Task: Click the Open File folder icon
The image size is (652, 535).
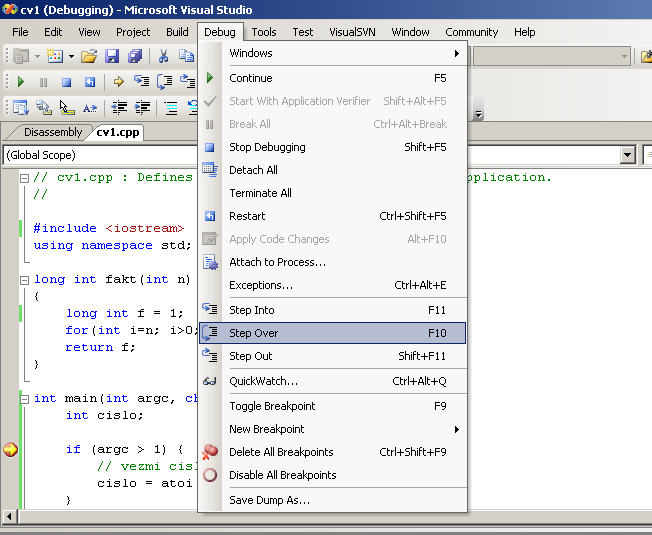Action: tap(89, 56)
